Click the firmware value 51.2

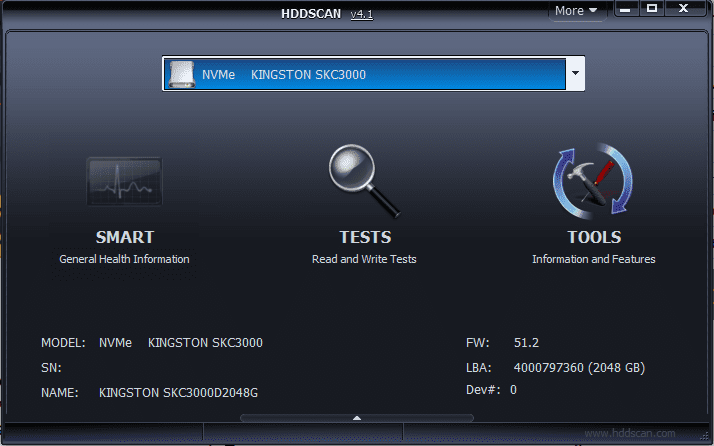526,343
